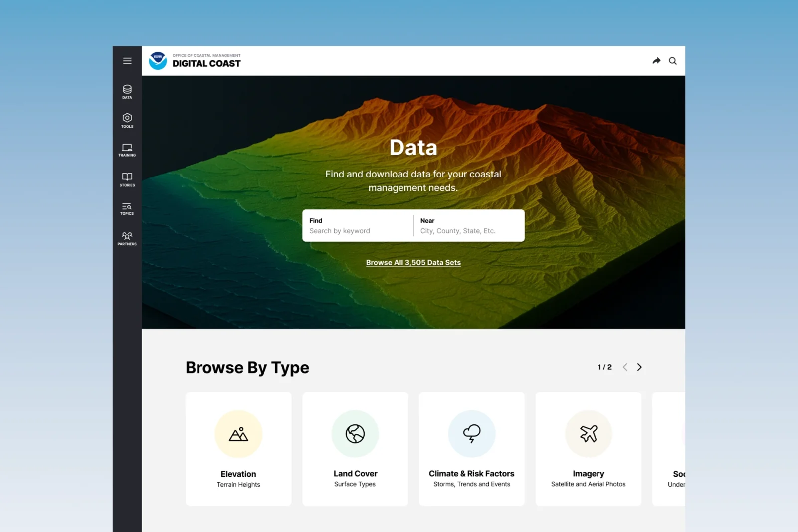Open the search magnifier in header
The height and width of the screenshot is (532, 798).
pos(673,61)
